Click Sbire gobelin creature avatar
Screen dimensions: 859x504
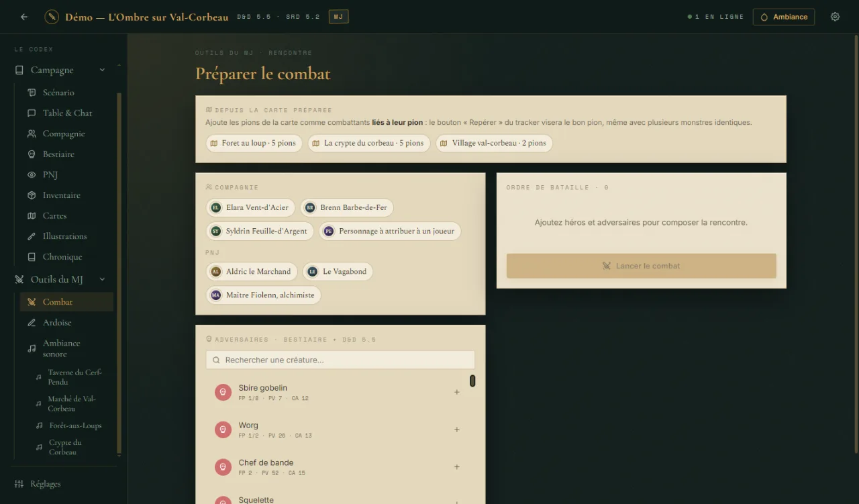pyautogui.click(x=223, y=392)
